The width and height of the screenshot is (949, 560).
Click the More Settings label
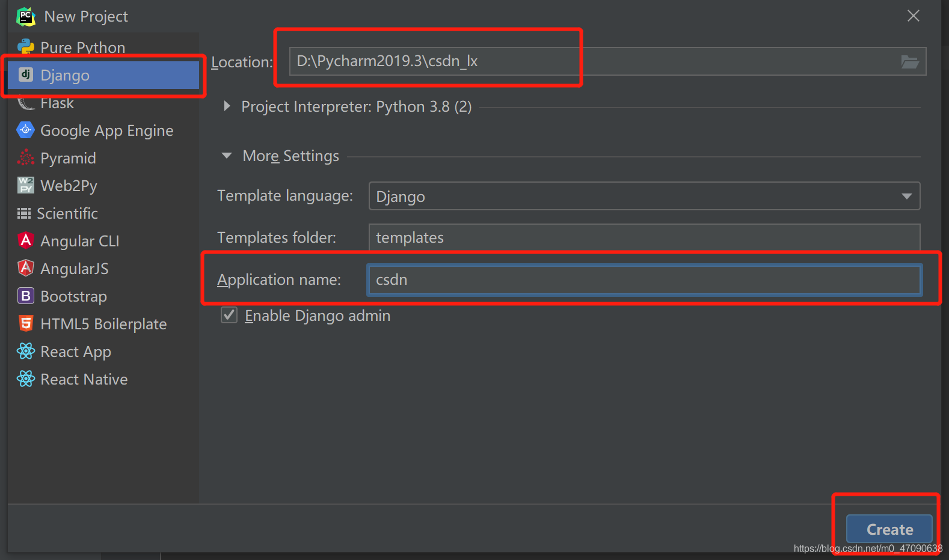(290, 156)
